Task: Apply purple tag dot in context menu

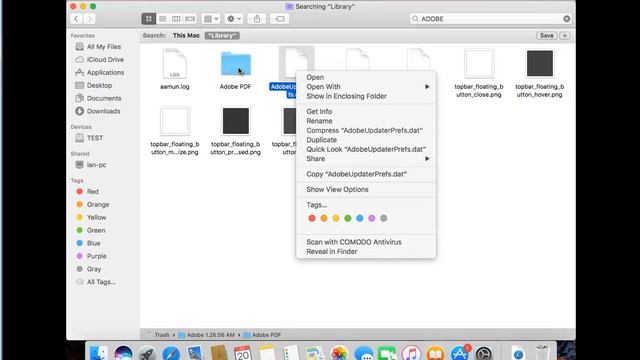Action: 371,218
